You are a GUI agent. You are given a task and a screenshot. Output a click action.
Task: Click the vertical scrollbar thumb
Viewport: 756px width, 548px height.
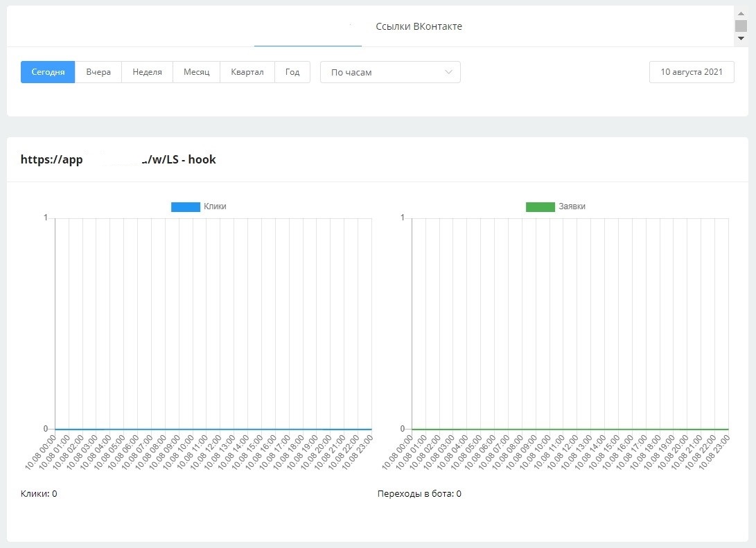pyautogui.click(x=741, y=26)
